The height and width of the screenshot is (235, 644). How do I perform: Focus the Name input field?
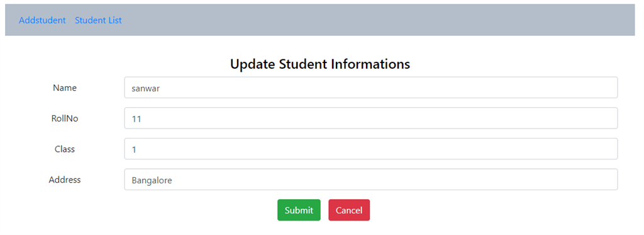371,88
